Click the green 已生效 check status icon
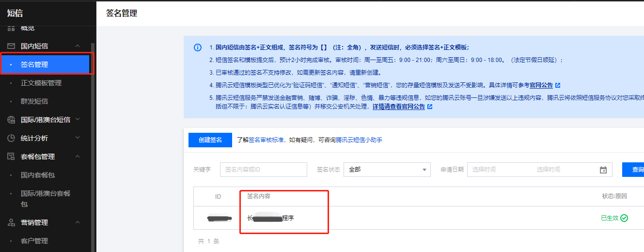Viewport: 644px width, 252px height. 624,218
